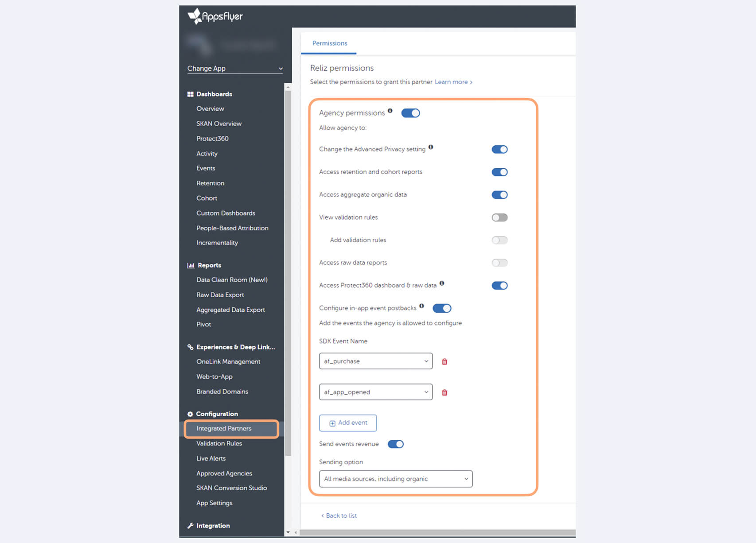Open Cohort in sidebar
756x543 pixels.
pyautogui.click(x=207, y=198)
